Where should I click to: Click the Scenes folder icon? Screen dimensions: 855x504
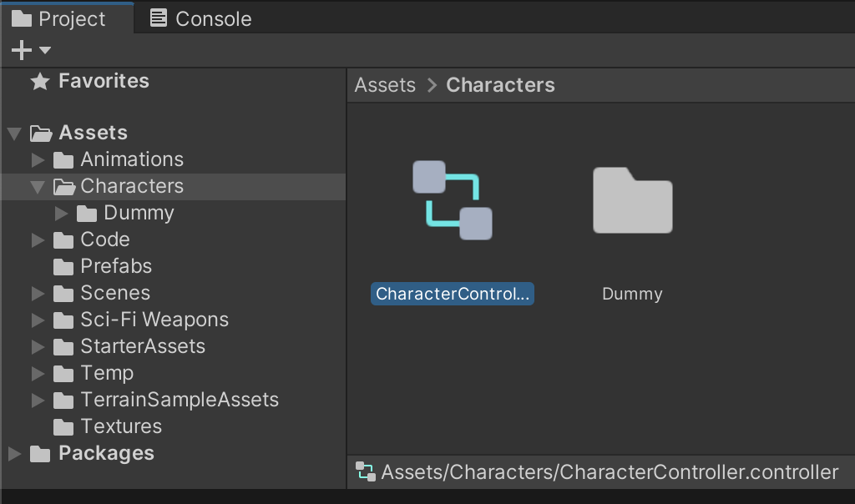coord(63,294)
